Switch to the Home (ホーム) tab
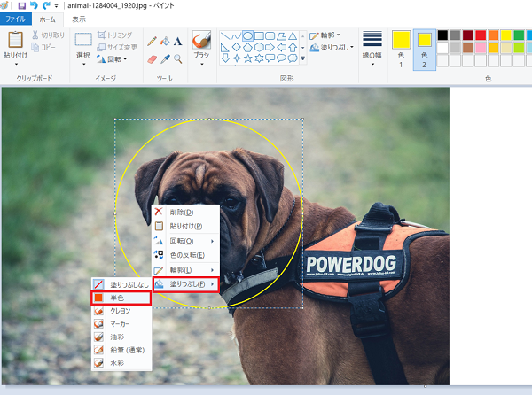Image resolution: width=532 pixels, height=395 pixels. coord(48,19)
